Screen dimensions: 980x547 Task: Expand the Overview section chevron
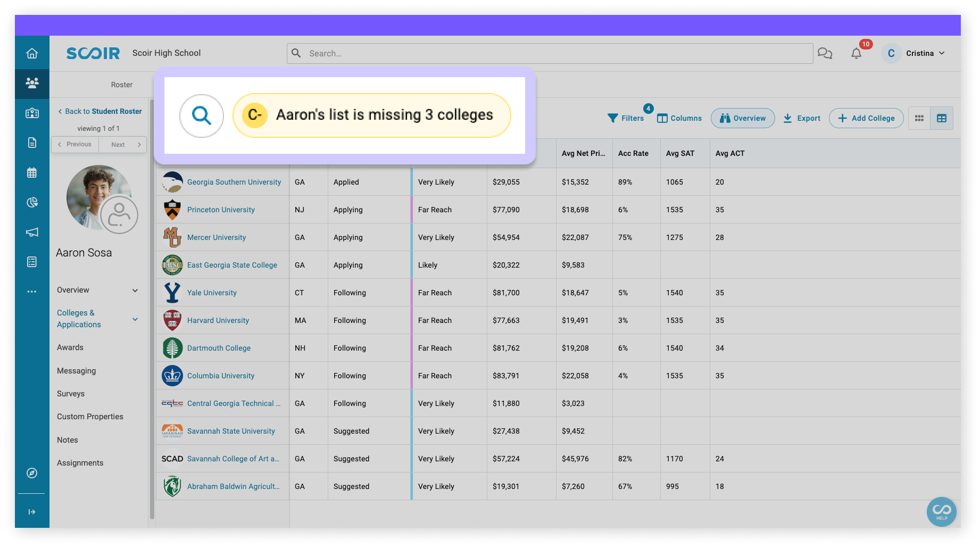tap(135, 291)
